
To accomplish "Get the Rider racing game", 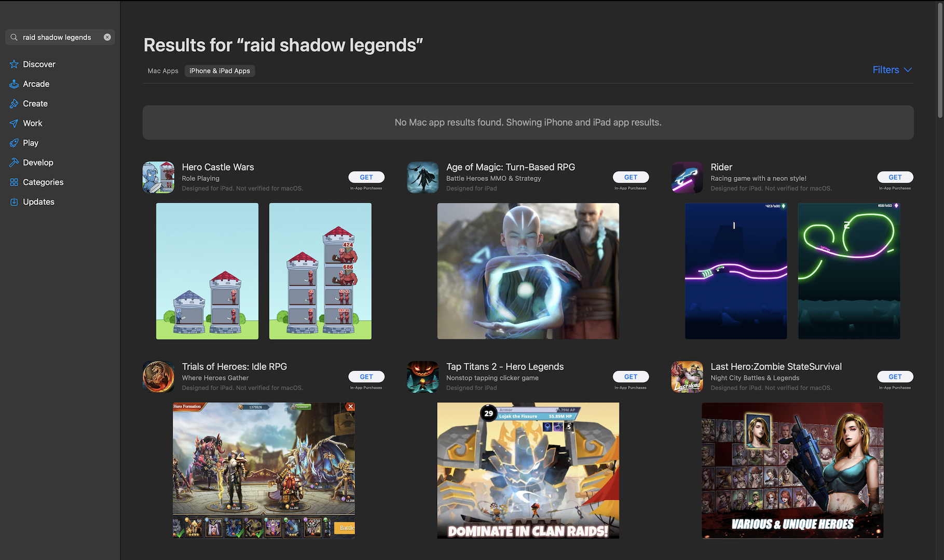I will pyautogui.click(x=895, y=177).
